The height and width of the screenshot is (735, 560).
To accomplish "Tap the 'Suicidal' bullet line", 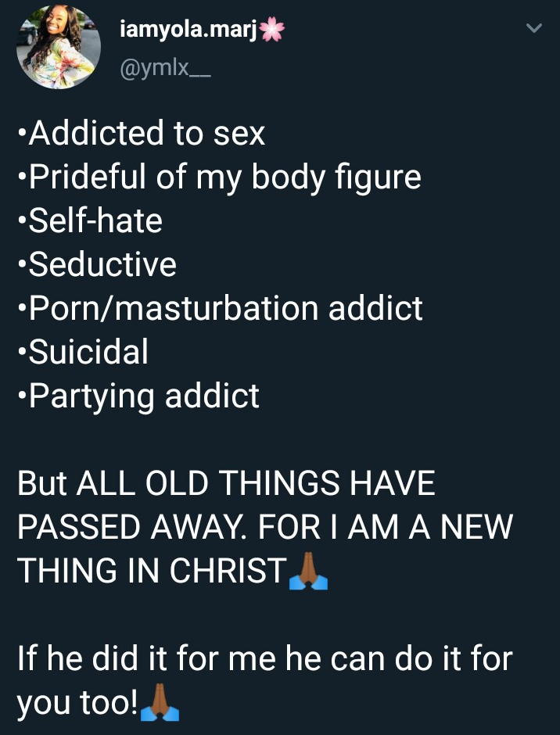I will click(83, 352).
